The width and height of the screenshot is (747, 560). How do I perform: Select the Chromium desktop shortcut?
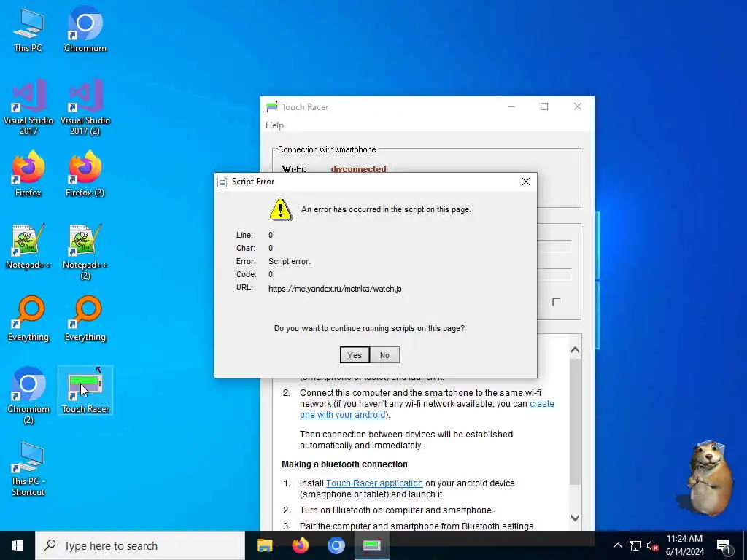85,29
